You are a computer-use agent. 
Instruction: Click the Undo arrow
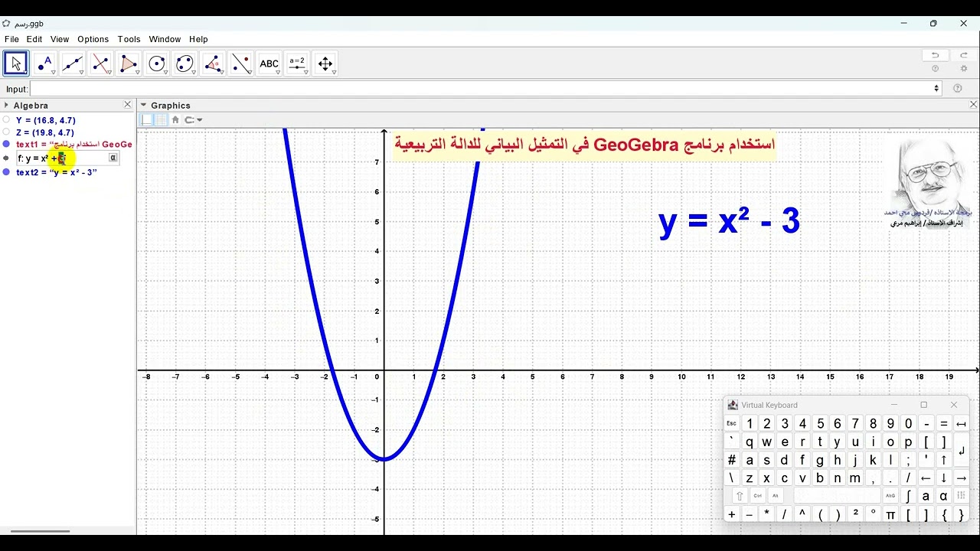pyautogui.click(x=935, y=55)
